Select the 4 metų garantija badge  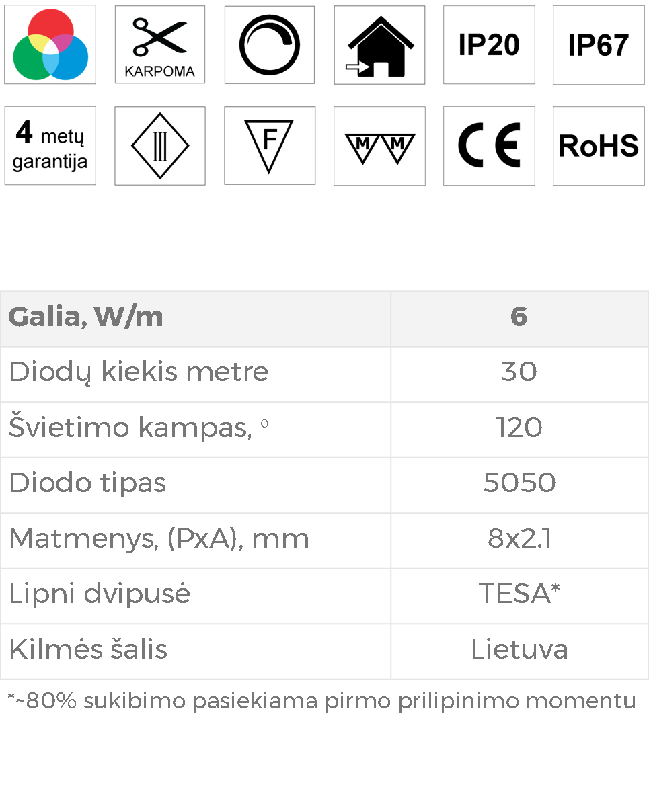50,145
